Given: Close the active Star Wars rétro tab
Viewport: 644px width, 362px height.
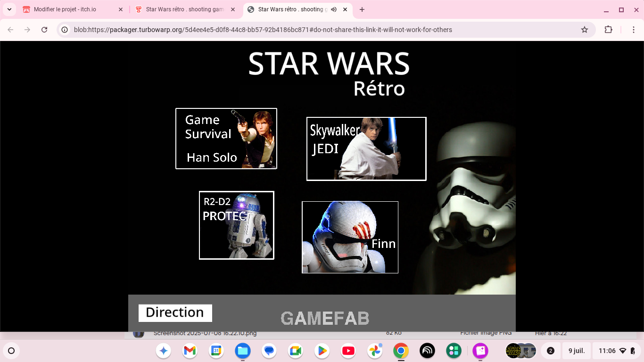Looking at the screenshot, I should pos(346,9).
